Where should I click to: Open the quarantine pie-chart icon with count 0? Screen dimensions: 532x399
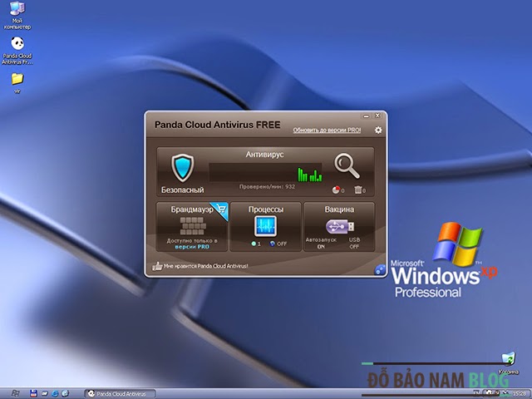(336, 190)
